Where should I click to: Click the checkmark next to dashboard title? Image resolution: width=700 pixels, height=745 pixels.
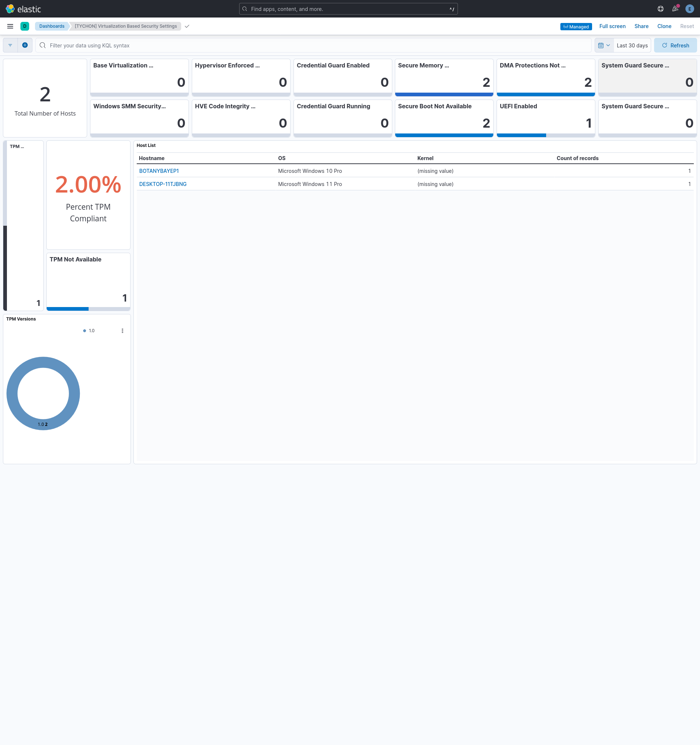(187, 26)
